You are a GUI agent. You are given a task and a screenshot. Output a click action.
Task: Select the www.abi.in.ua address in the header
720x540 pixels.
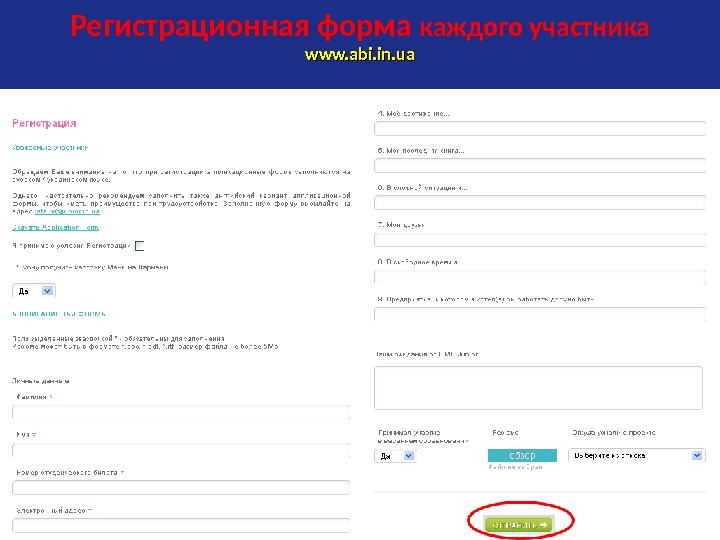pyautogui.click(x=360, y=54)
